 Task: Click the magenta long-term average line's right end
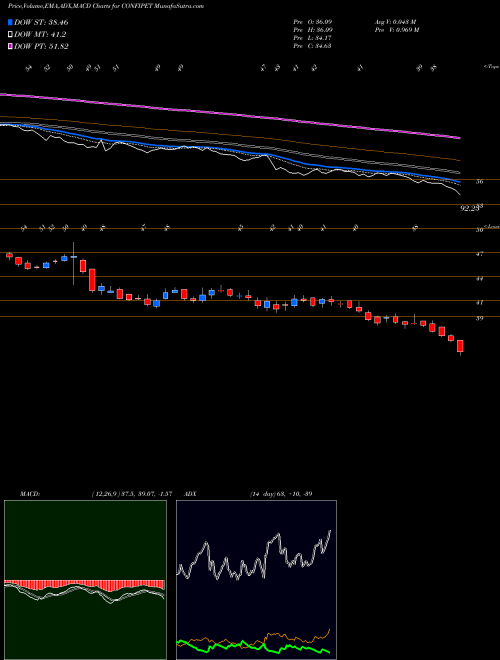coord(459,137)
